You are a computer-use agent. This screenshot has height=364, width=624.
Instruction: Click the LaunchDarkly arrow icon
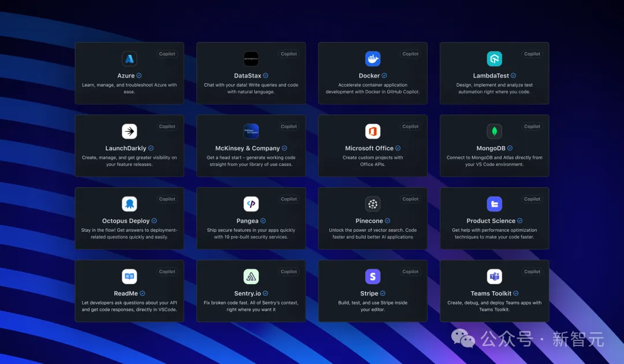click(129, 131)
